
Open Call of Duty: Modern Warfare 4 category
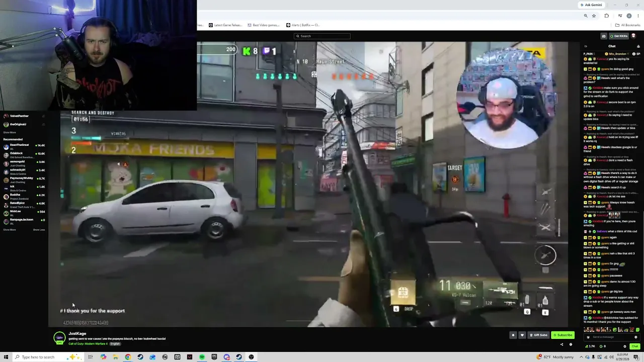tap(88, 344)
